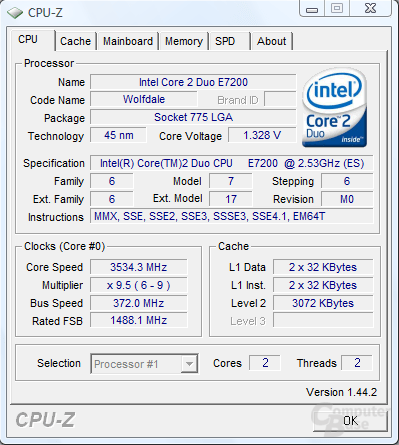Select the Memory tab
The width and height of the screenshot is (399, 445).
[x=184, y=41]
